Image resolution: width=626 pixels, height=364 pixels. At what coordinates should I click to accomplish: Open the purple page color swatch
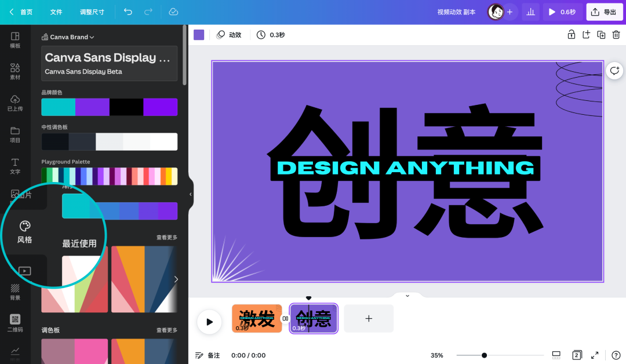click(x=199, y=35)
